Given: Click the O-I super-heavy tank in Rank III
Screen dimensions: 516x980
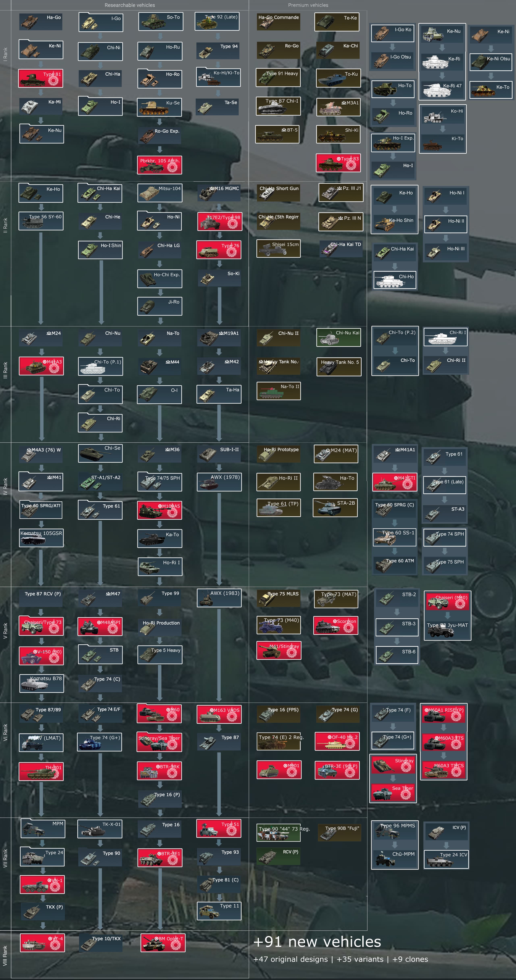Looking at the screenshot, I should point(159,394).
